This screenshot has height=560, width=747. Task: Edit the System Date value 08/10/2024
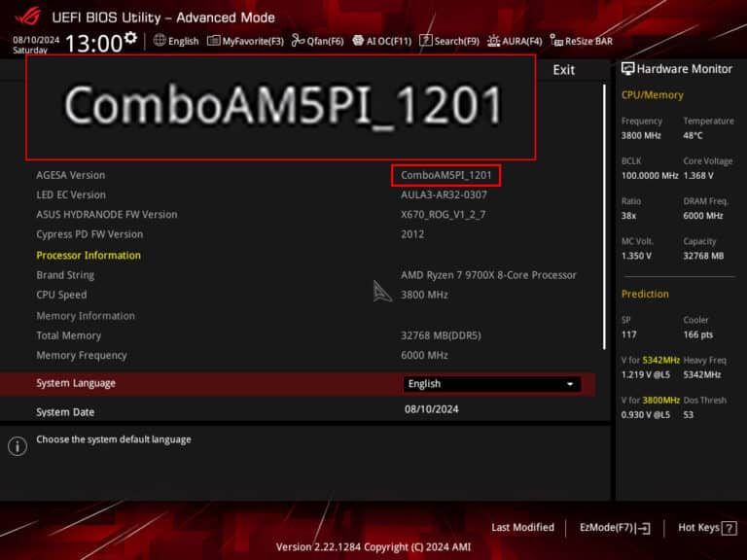[x=432, y=409]
